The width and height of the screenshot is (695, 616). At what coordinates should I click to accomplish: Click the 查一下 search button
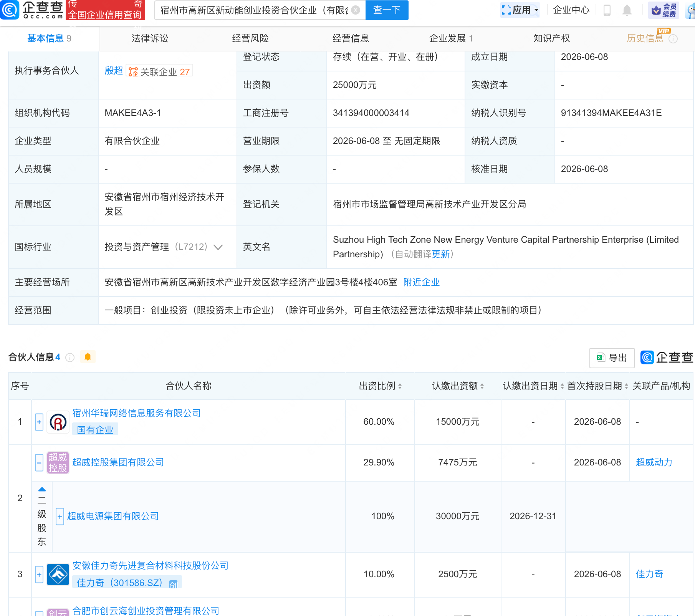(x=387, y=10)
